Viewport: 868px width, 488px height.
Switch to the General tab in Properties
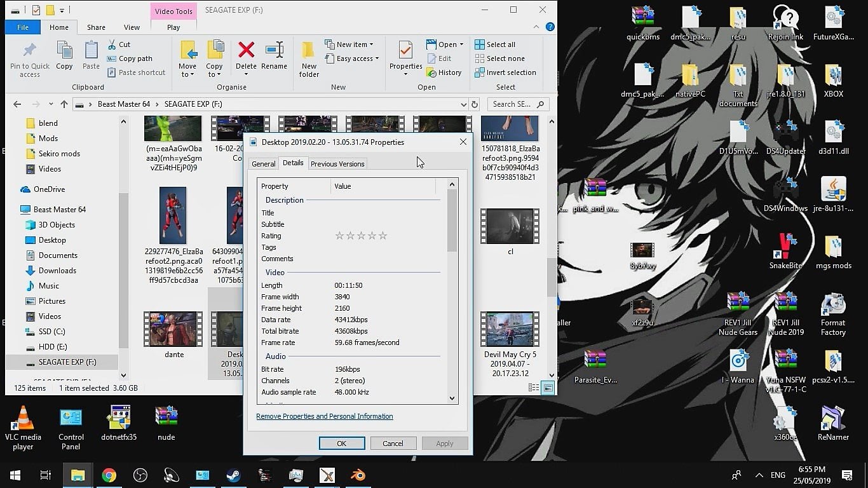[x=263, y=164]
